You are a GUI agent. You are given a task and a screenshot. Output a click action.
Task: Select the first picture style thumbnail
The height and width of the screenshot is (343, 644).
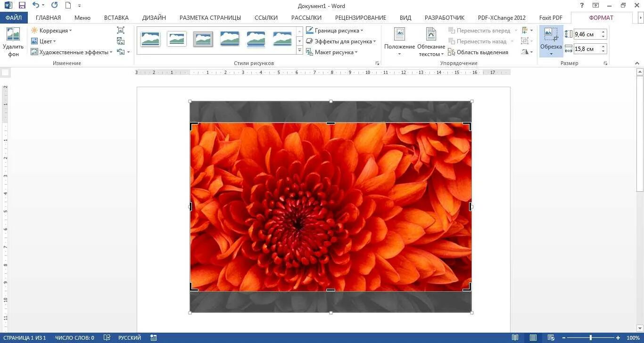coord(150,39)
